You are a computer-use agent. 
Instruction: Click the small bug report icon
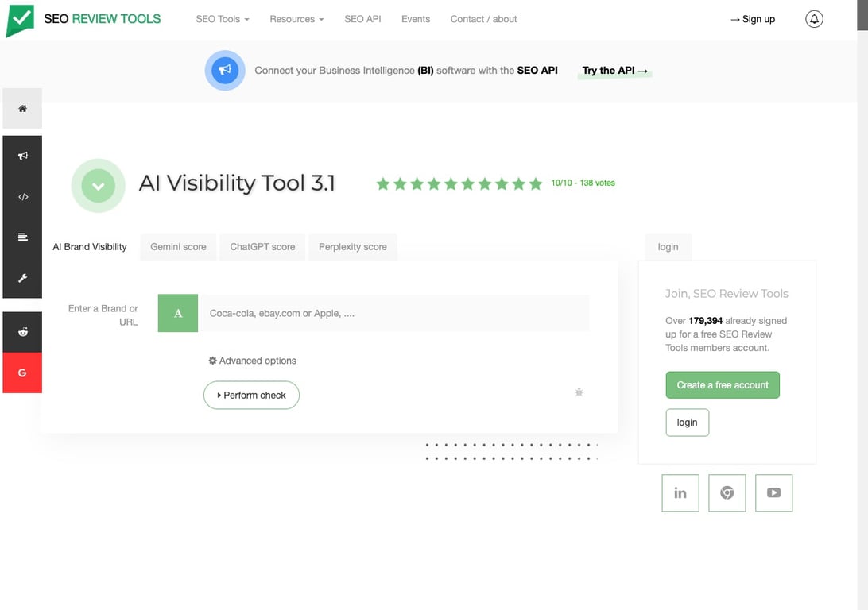(x=579, y=392)
